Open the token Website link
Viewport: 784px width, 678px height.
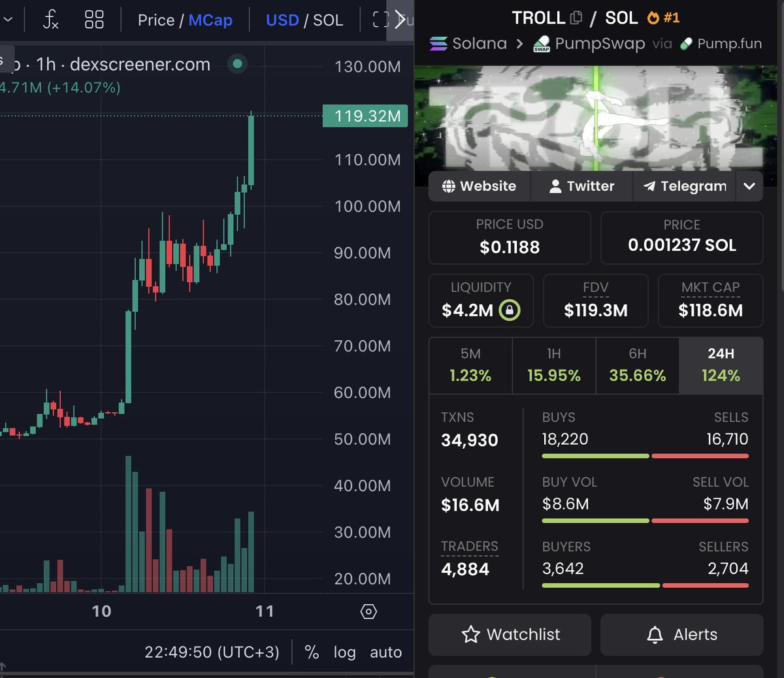(x=479, y=186)
